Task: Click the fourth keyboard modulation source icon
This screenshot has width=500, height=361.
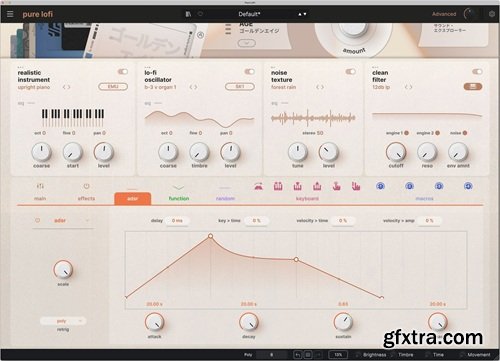Action: click(317, 186)
